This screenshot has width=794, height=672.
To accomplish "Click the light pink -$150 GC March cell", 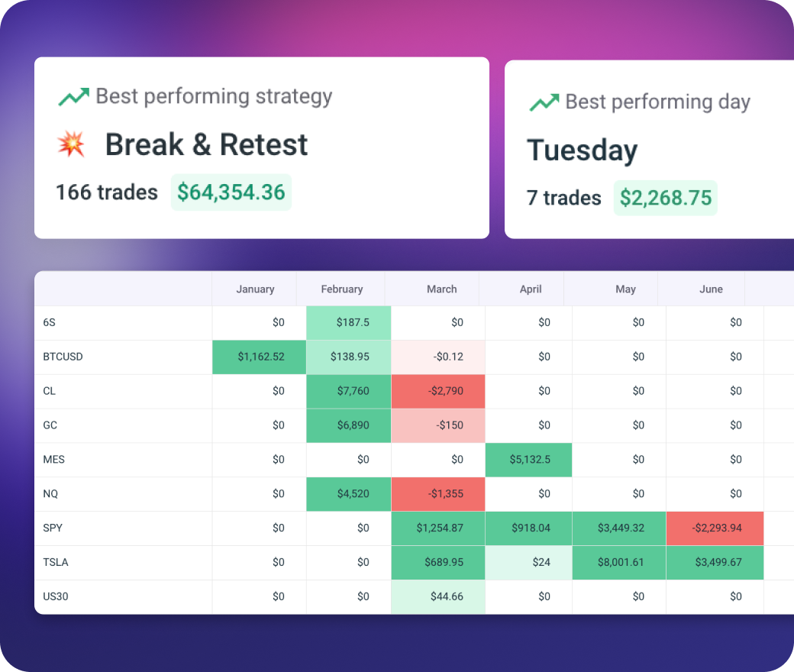I will 438,425.
